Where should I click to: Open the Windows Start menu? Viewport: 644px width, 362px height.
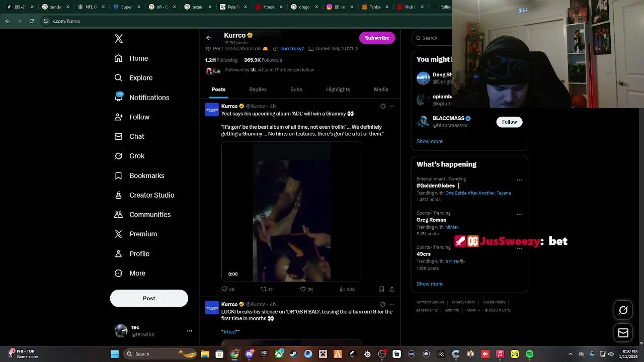click(115, 354)
